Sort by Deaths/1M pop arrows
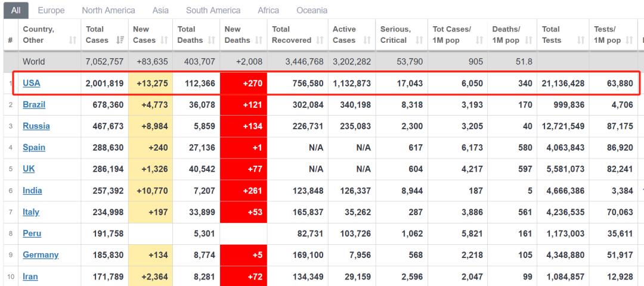This screenshot has width=644, height=286. [x=529, y=40]
